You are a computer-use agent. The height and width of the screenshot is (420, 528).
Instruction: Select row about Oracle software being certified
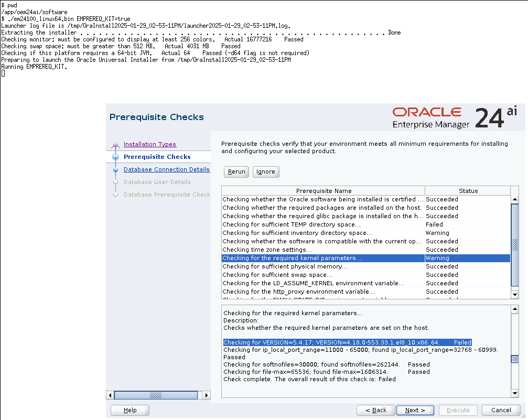pos(366,199)
